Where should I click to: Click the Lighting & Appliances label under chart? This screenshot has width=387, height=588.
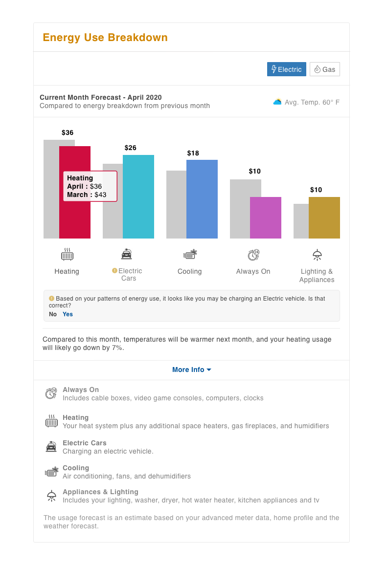click(317, 276)
